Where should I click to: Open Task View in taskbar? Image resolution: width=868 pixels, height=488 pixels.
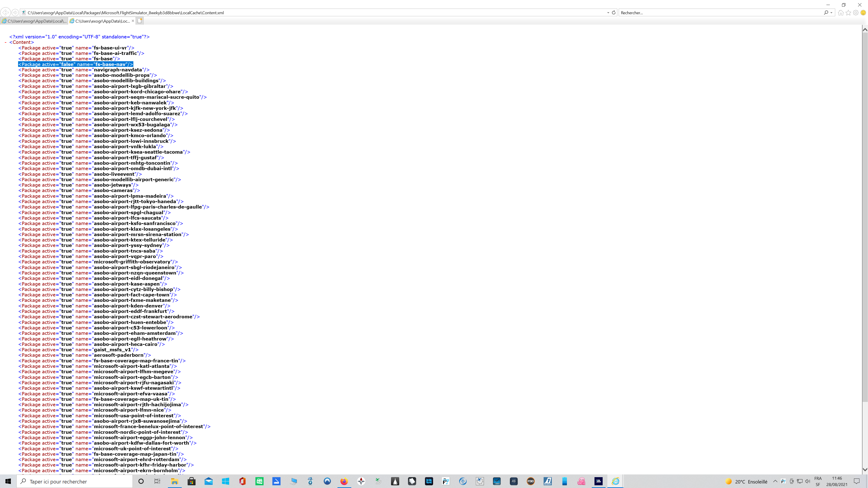pos(157,481)
